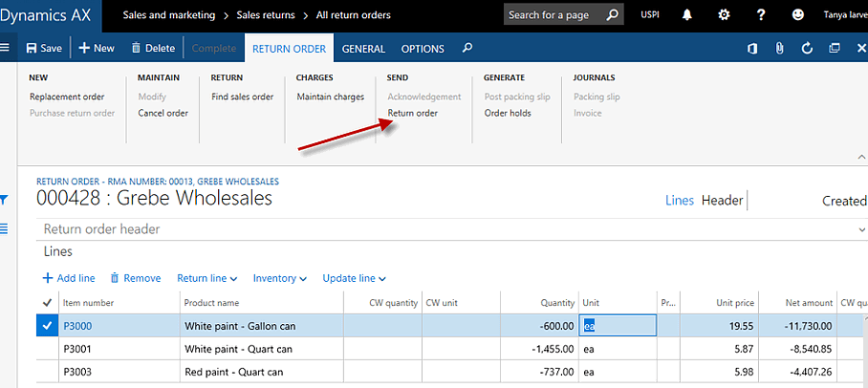Screen dimensions: 868x388
Task: Click the filter funnel icon in sidebar
Action: (x=5, y=200)
